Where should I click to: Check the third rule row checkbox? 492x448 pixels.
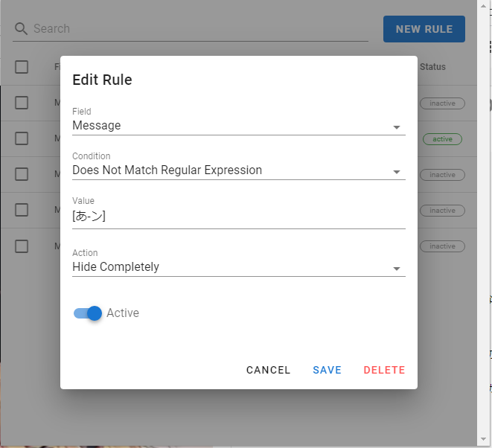pos(22,174)
